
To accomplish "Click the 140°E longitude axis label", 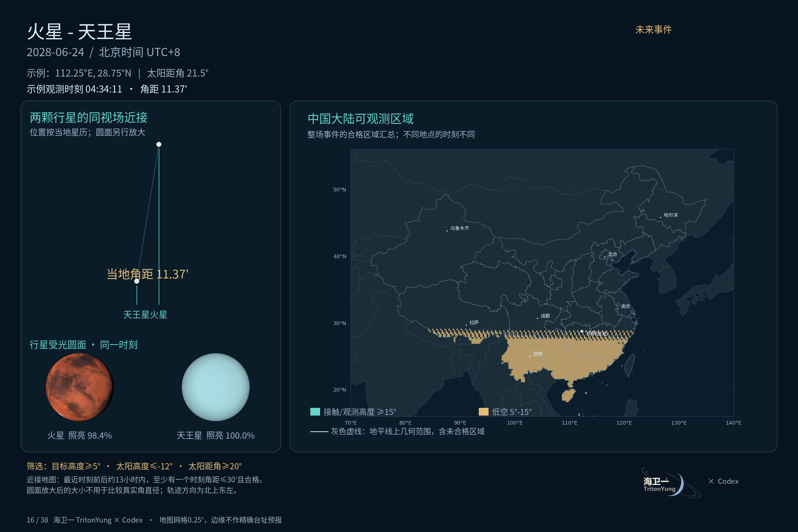I will (x=734, y=423).
